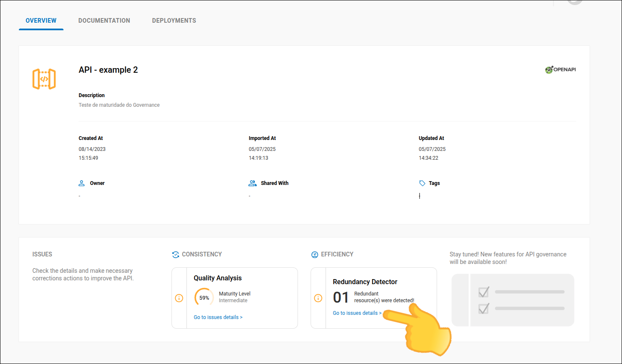
Task: Click the Tags input field
Action: pyautogui.click(x=420, y=196)
